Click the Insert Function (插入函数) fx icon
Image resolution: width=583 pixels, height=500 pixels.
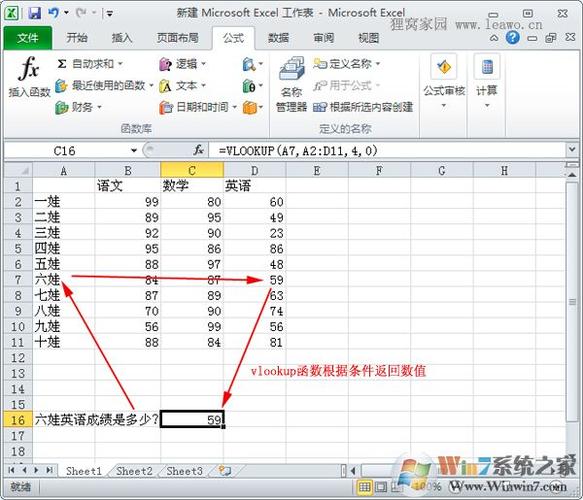click(29, 69)
